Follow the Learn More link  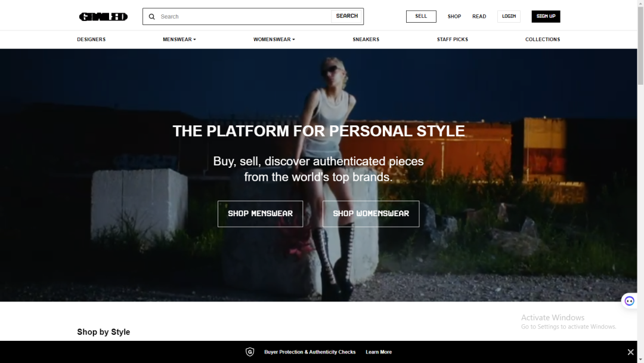pos(379,352)
